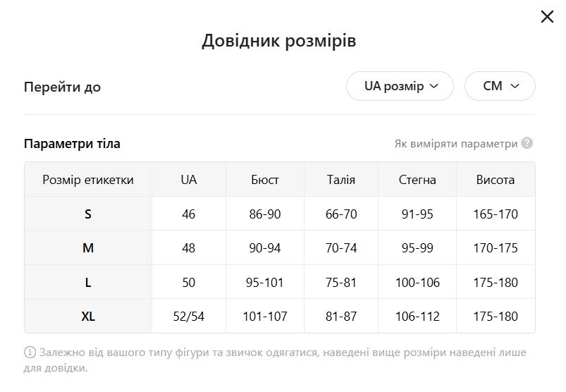Viewport: 566px width, 392px height.
Task: Click the Розмір етикетки column header
Action: point(88,180)
